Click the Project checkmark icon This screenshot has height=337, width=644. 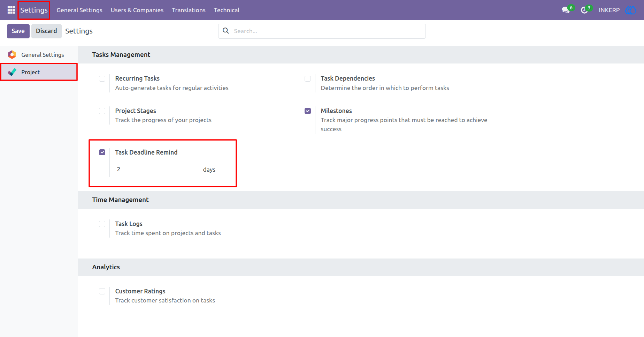[x=12, y=72]
